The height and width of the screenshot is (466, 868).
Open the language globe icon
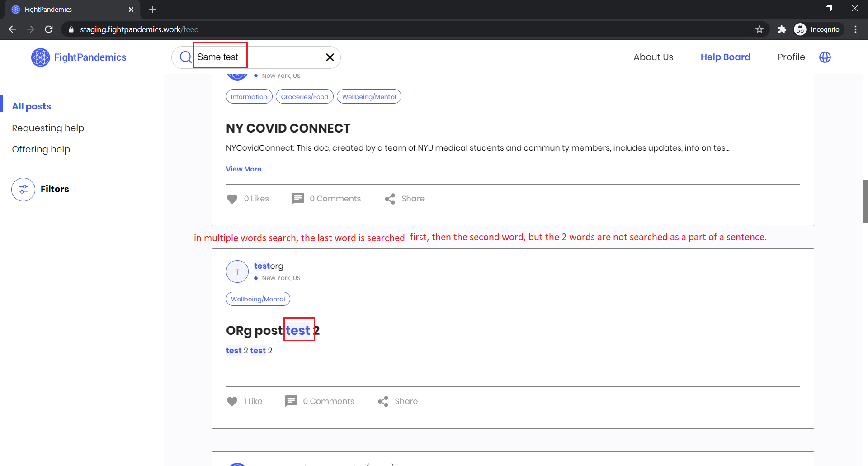click(x=825, y=57)
